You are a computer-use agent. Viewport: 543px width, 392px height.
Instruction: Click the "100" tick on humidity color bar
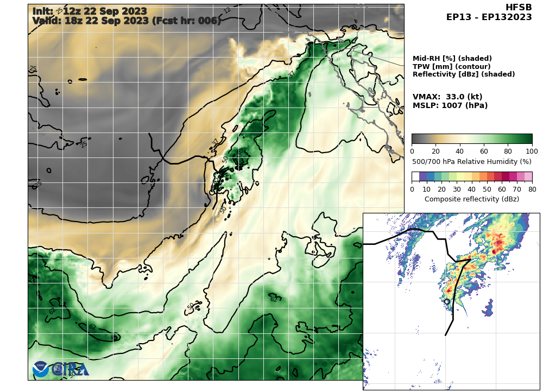tap(532, 151)
